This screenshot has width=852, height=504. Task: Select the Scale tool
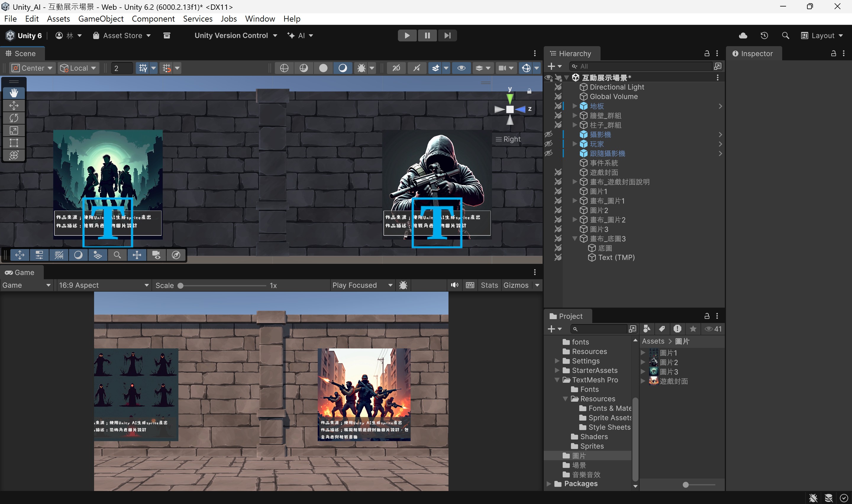(14, 130)
